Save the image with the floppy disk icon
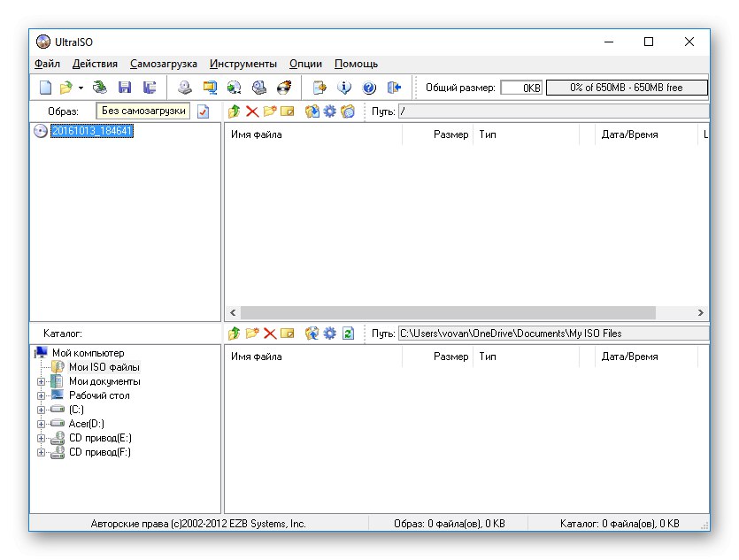The image size is (739, 560). click(x=125, y=88)
